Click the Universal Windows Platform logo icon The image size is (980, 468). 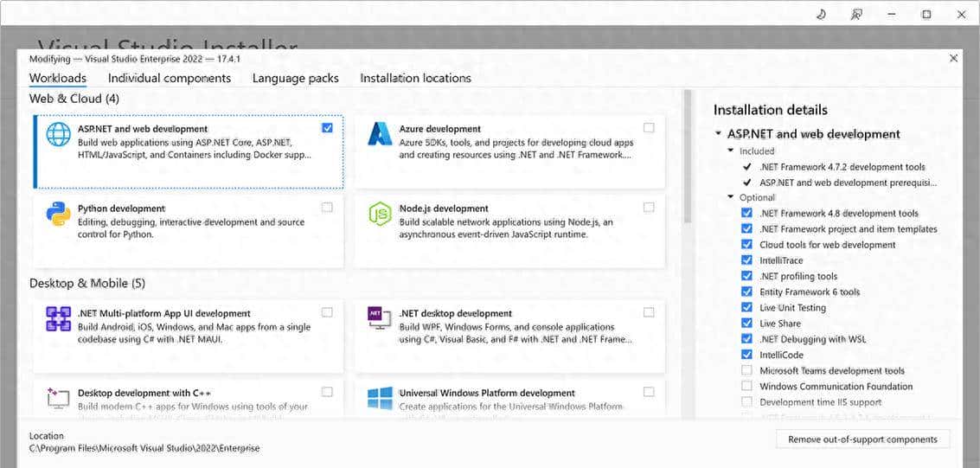click(380, 398)
